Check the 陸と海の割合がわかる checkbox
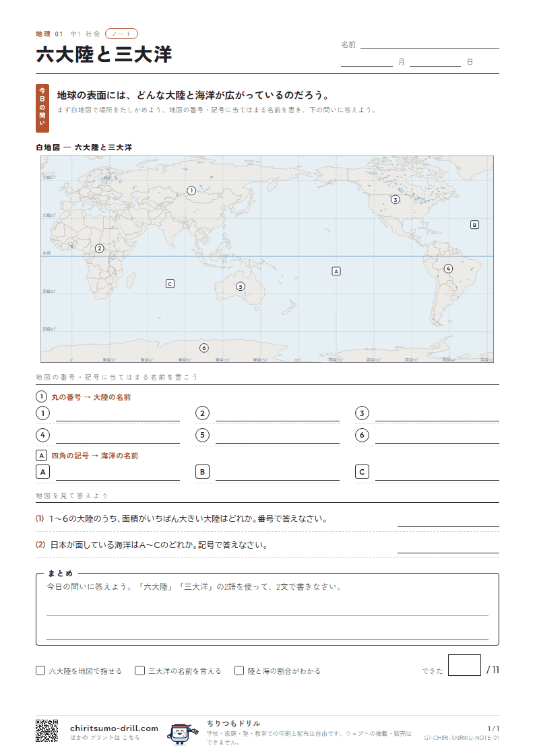The width and height of the screenshot is (535, 756). point(239,671)
